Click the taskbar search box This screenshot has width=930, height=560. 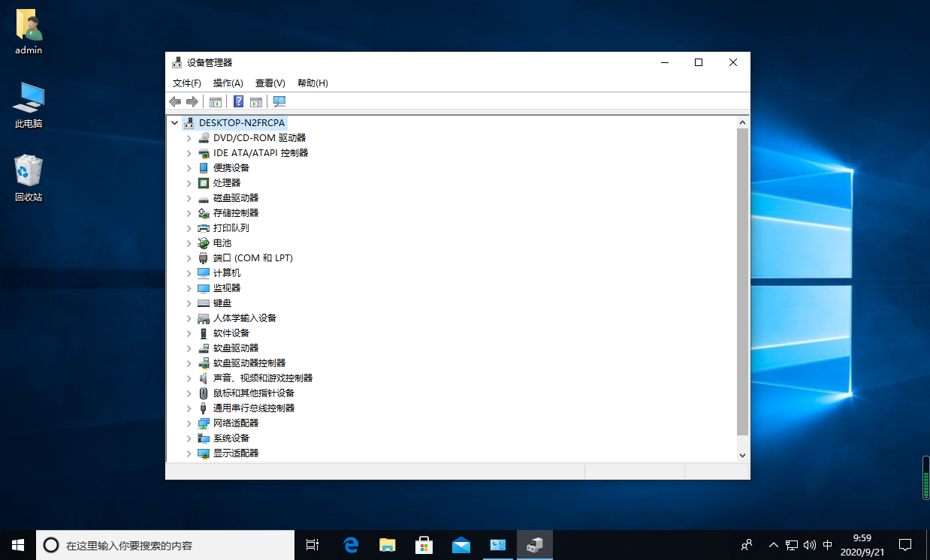click(165, 546)
